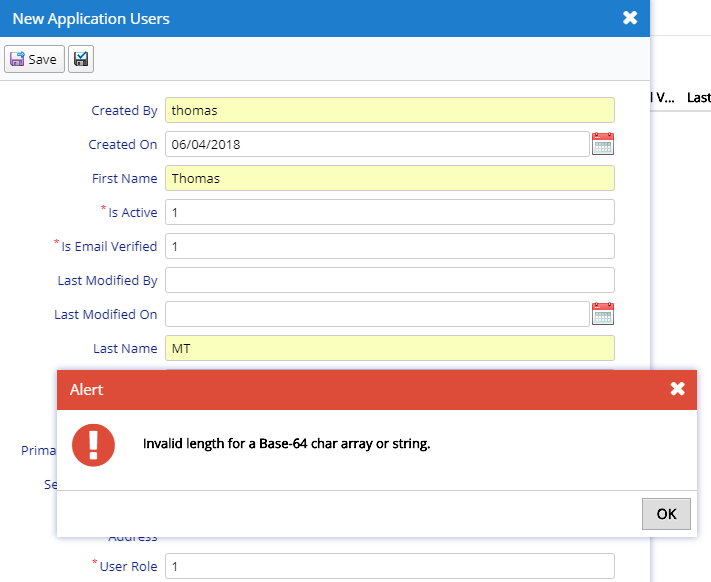
Task: Click the Is Email Verified field
Action: pyautogui.click(x=390, y=246)
